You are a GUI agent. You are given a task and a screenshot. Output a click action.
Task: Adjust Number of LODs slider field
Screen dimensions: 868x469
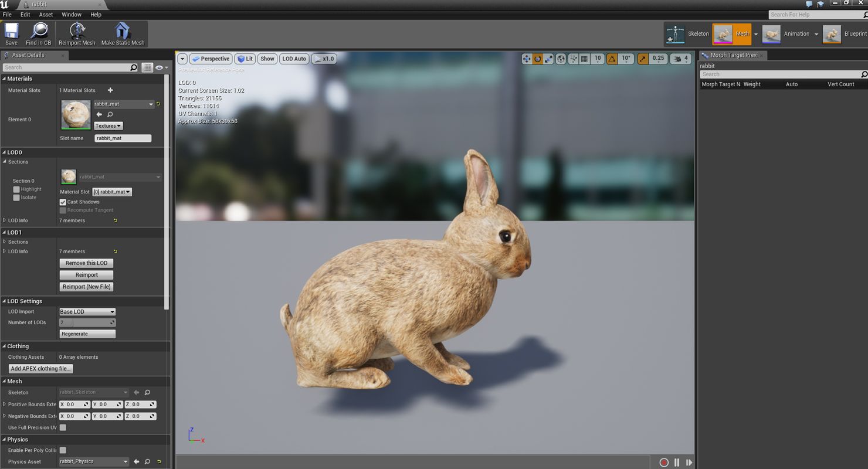pyautogui.click(x=87, y=322)
